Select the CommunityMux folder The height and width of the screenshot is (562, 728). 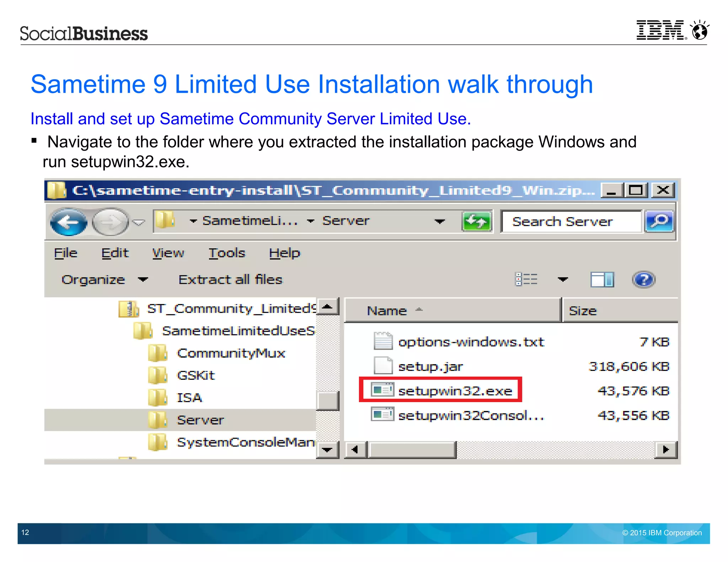(x=217, y=353)
